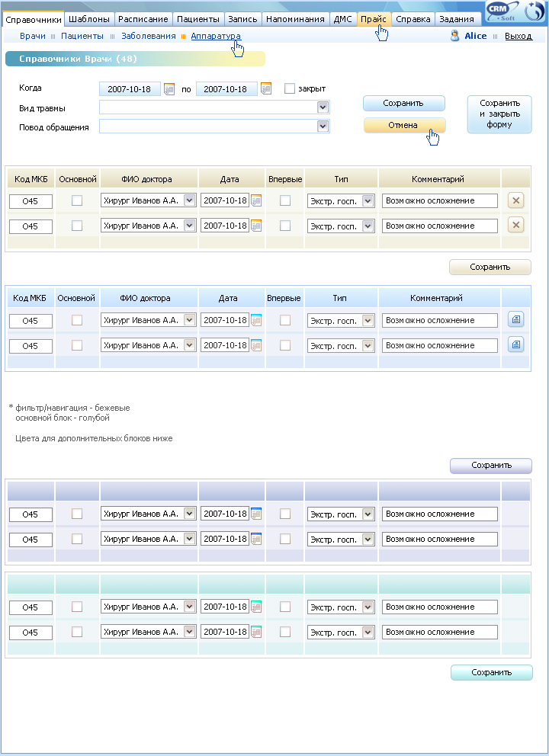Open the 'Врачи' submenu link

coord(33,36)
